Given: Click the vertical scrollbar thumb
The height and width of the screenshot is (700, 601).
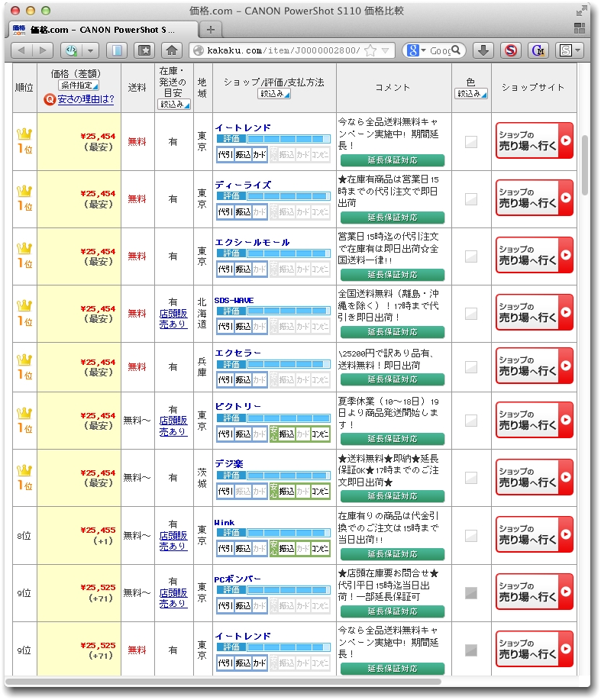Looking at the screenshot, I should click(x=585, y=164).
